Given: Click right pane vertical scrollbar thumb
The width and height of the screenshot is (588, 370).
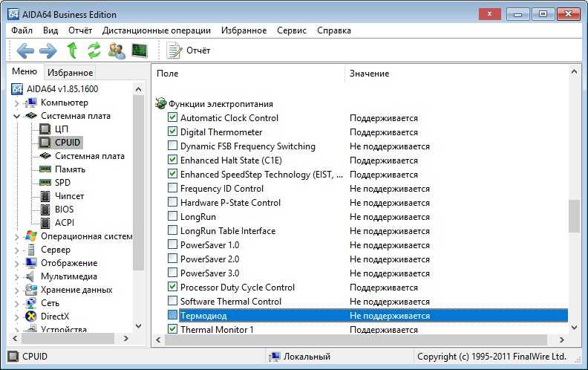Looking at the screenshot, I should [574, 216].
